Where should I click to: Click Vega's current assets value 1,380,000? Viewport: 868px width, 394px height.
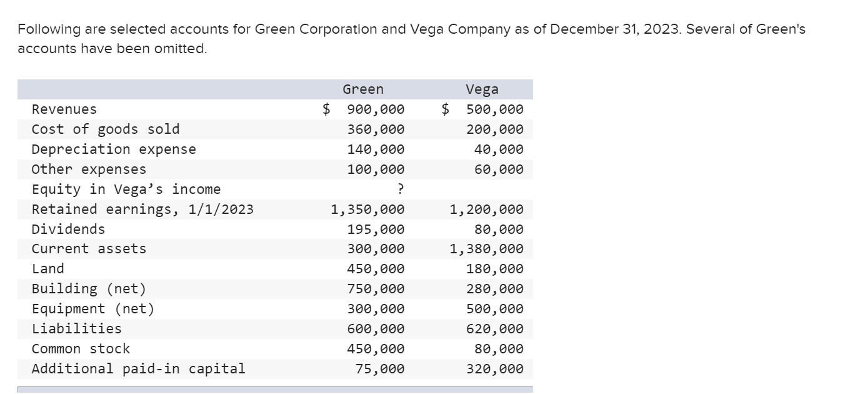[x=487, y=250]
